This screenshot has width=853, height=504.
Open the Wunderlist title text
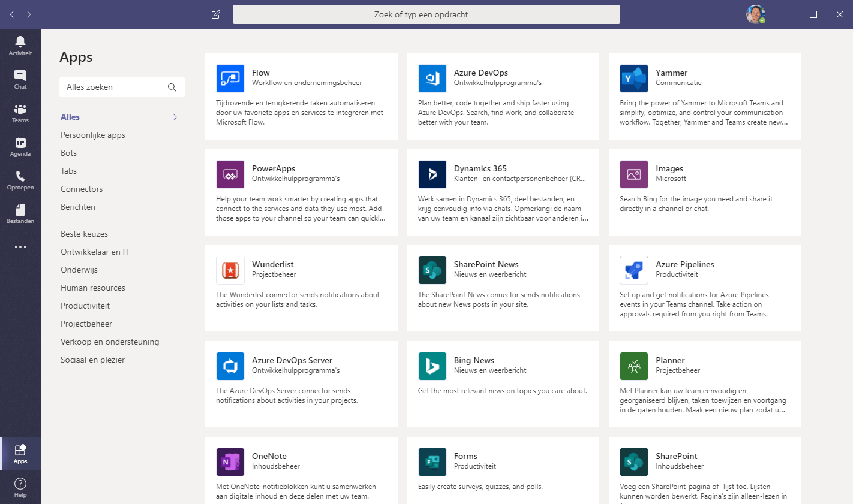[273, 264]
